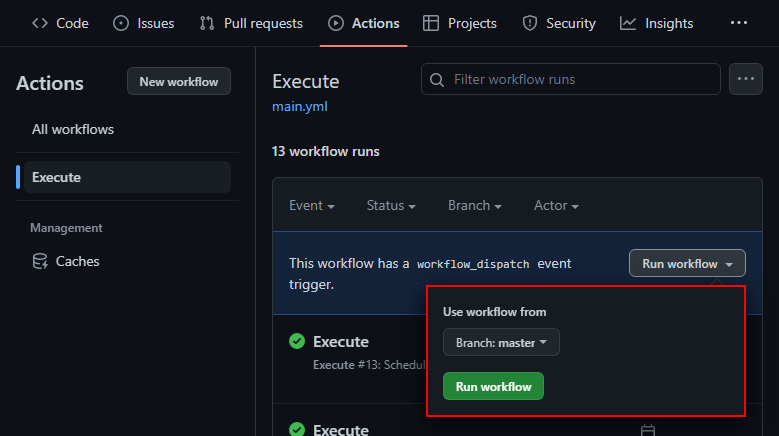Open the Issues tab

(x=144, y=23)
